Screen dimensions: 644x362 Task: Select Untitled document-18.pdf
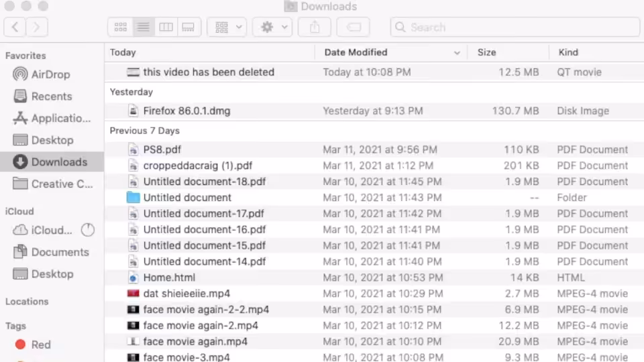point(374,182)
